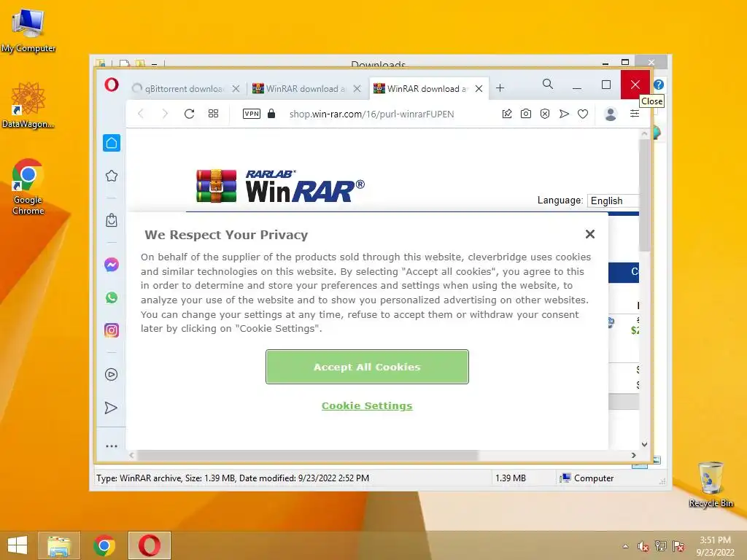The width and height of the screenshot is (747, 560).
Task: Open My Flow arrow in sidebar
Action: (111, 408)
